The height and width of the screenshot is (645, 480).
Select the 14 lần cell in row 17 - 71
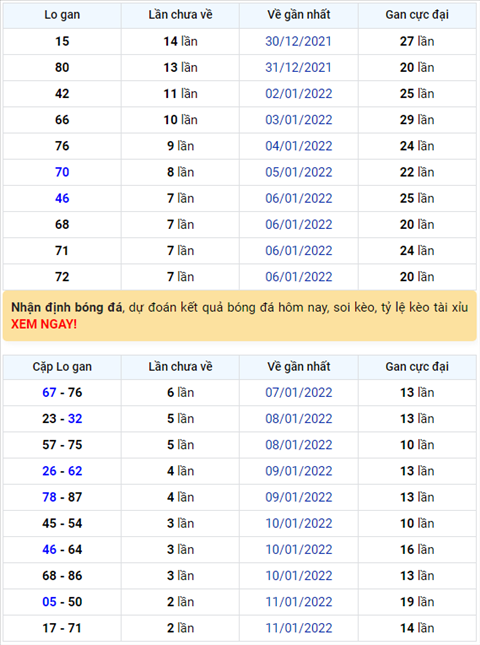tap(417, 628)
